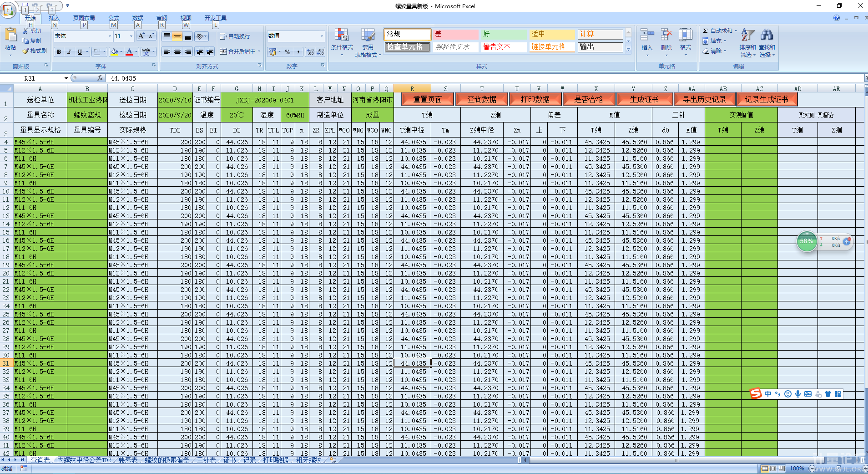Click the increase font size icon

click(141, 36)
